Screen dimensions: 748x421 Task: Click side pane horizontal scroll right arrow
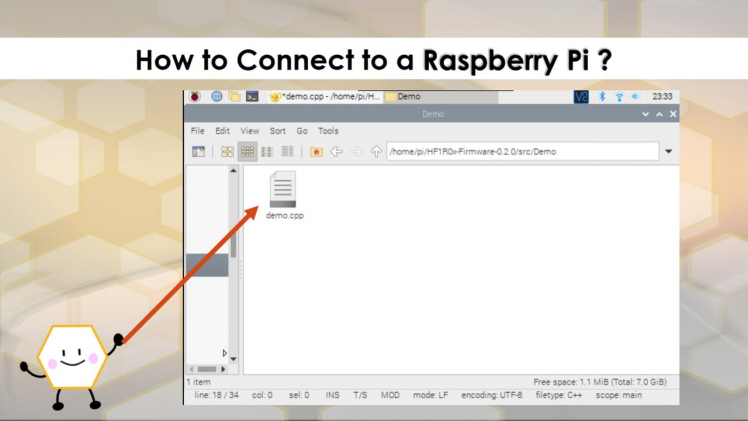point(223,369)
